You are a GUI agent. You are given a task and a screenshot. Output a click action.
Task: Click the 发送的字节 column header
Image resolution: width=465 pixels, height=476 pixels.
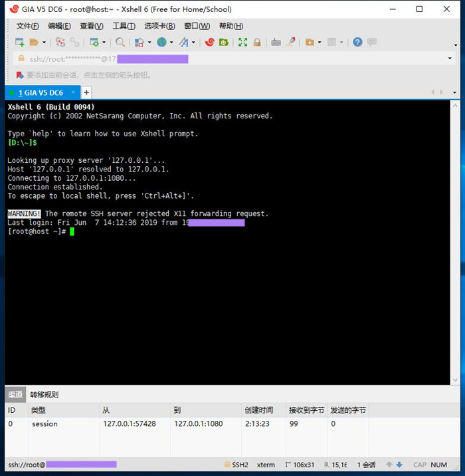point(348,410)
